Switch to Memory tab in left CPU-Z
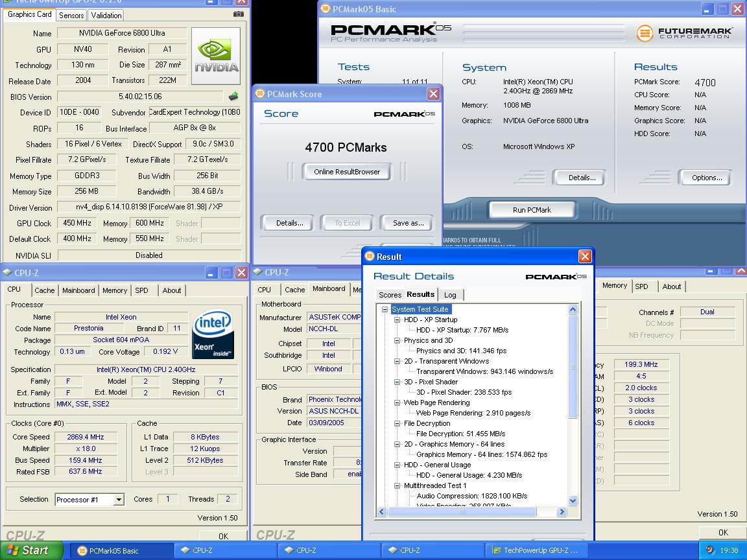Screen dimensions: 747x560 (115, 290)
